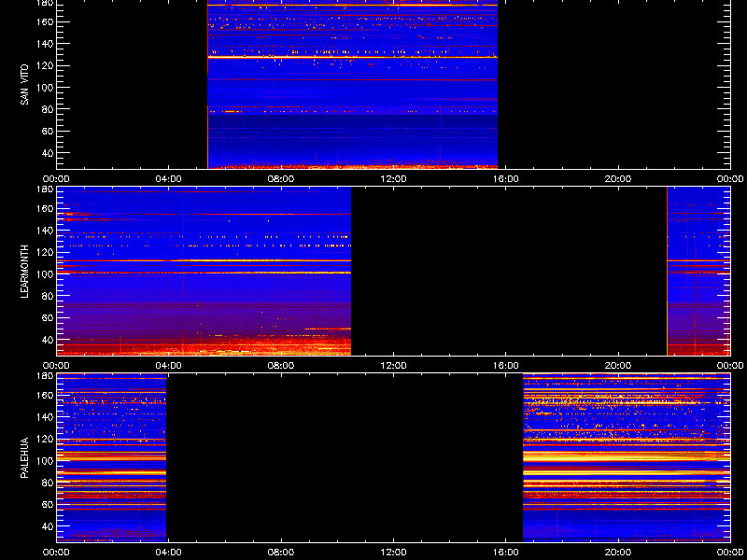Select the 08:00 tick label under San Vito panel
Viewport: 747px width, 560px height.
tap(281, 179)
